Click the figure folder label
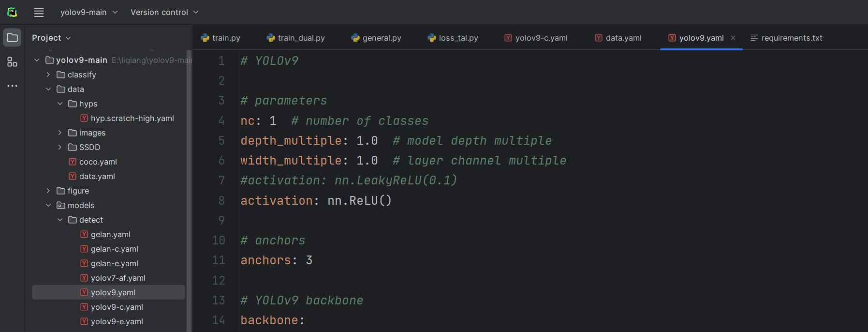 coord(78,191)
